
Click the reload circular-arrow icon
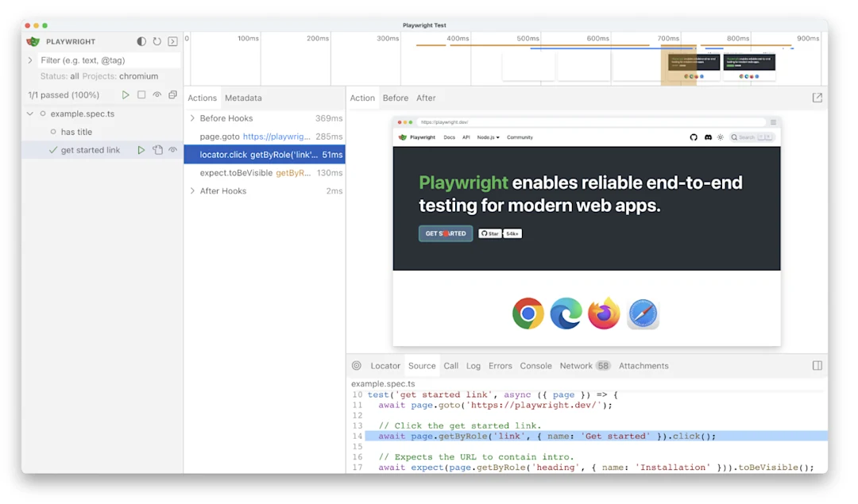[x=157, y=41]
